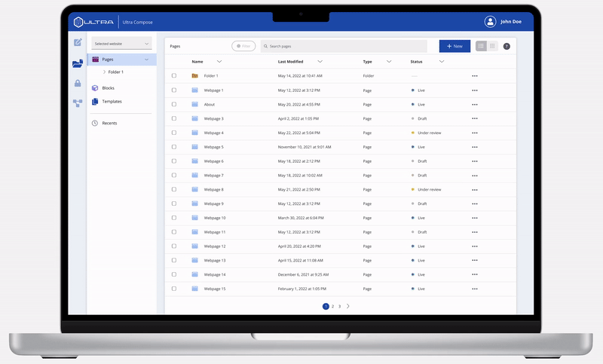
Task: Tick the checkbox beside Webpage 15
Action: pyautogui.click(x=174, y=289)
